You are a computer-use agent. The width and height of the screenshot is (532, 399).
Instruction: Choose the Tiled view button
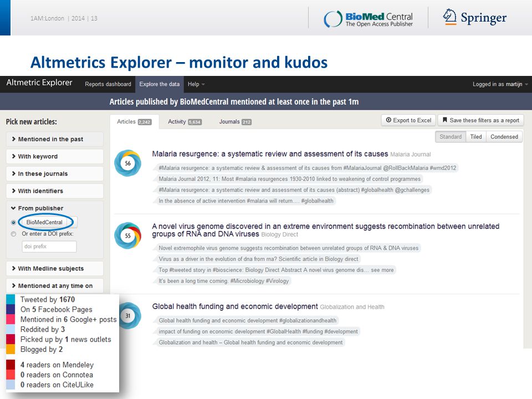click(x=476, y=137)
